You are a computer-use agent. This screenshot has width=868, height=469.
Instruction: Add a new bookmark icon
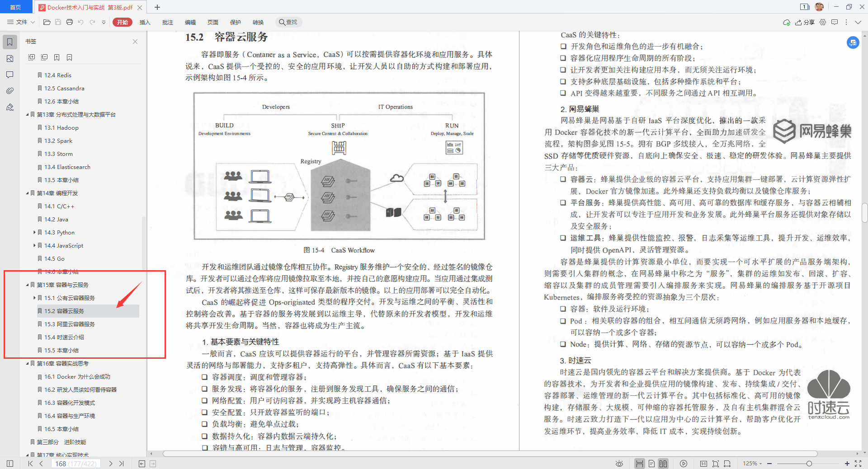coord(57,57)
